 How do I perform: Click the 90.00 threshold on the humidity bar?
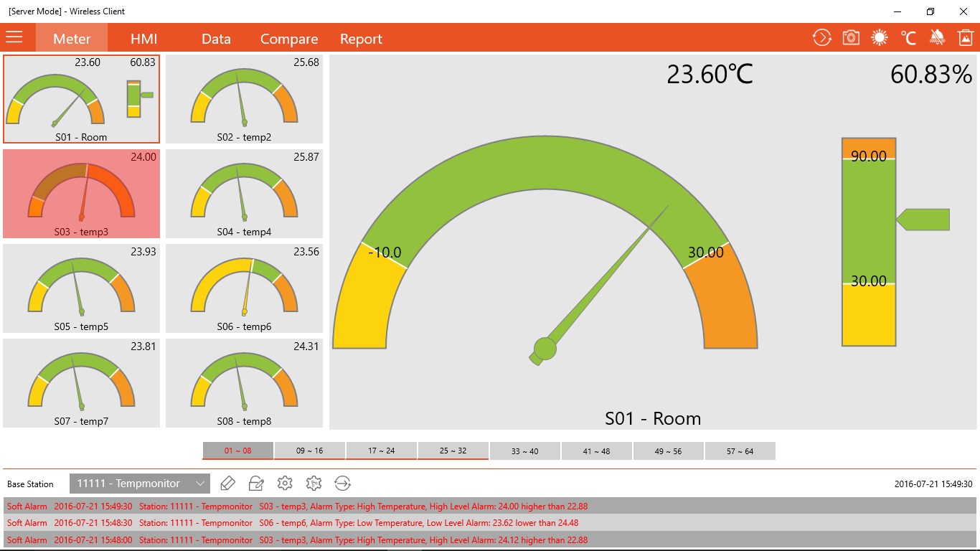coord(869,156)
